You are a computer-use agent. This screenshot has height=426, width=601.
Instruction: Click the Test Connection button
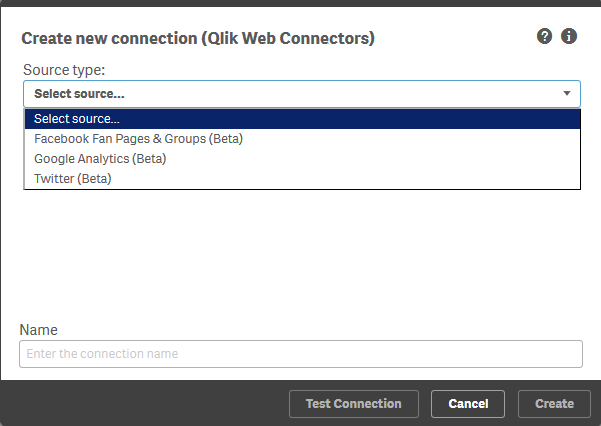[354, 404]
